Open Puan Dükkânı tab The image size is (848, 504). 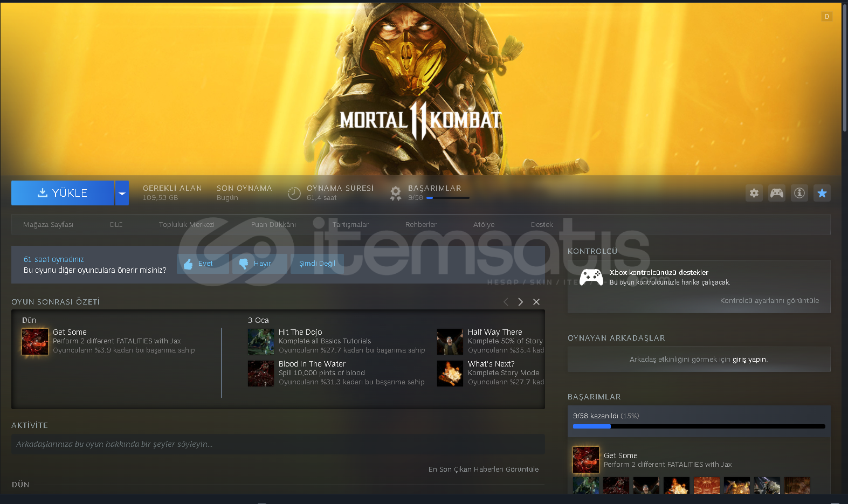click(273, 224)
